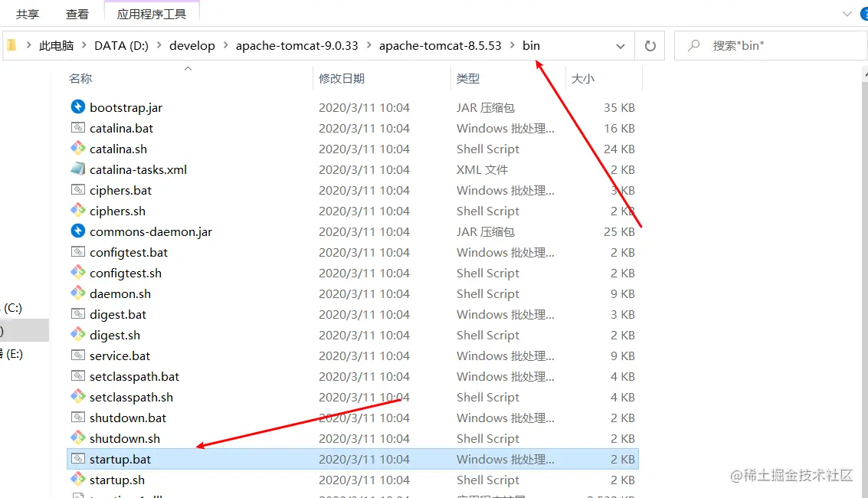Go to apache-tomcat-9.0.33 in breadcrumb

(296, 46)
